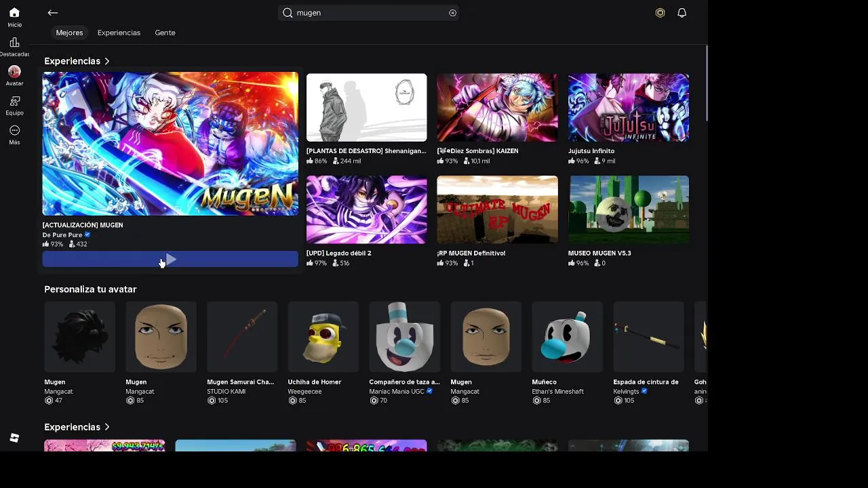Click the vertical scrollbar on right edge
This screenshot has width=868, height=488.
706,83
